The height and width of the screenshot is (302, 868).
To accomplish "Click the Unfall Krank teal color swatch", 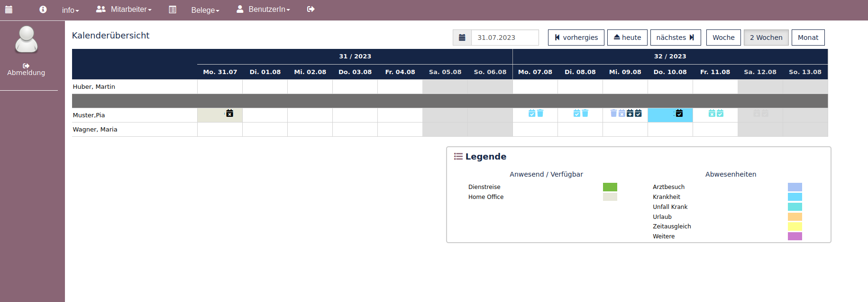I will tap(795, 207).
